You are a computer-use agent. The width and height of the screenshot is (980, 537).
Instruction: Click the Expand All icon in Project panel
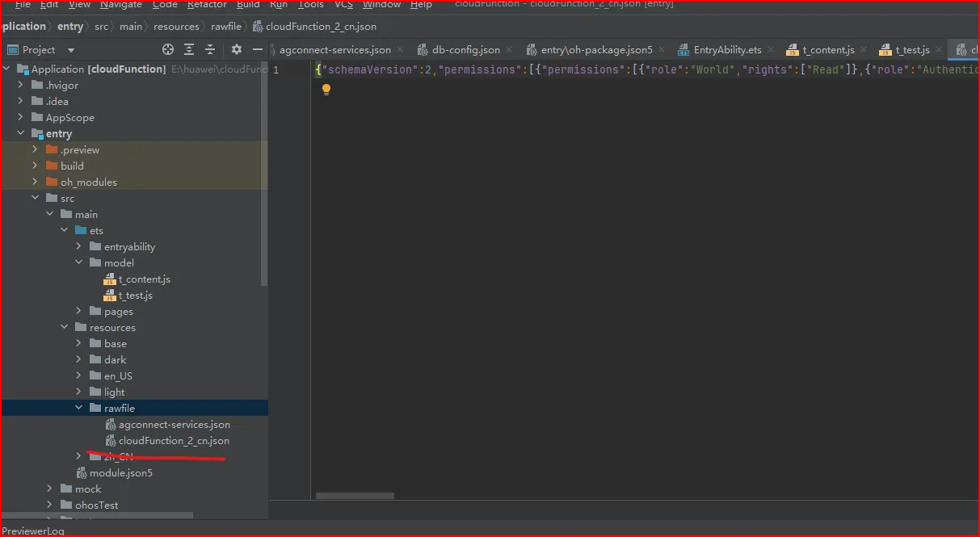pyautogui.click(x=189, y=49)
